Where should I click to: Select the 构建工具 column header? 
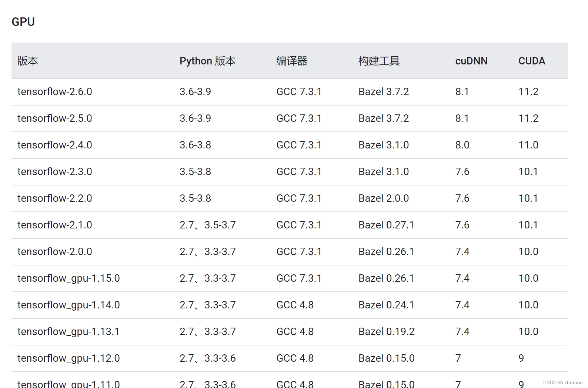[x=379, y=61]
